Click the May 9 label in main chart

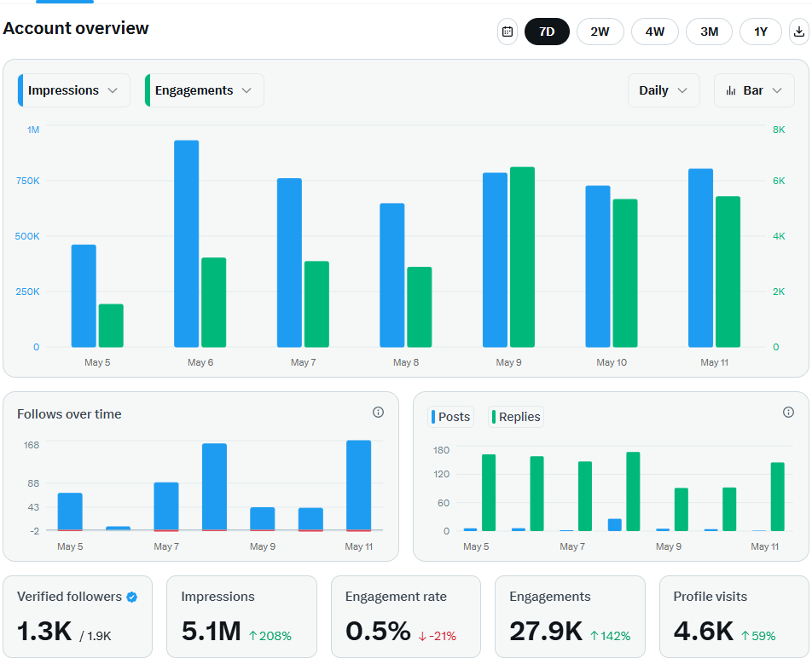pos(508,362)
